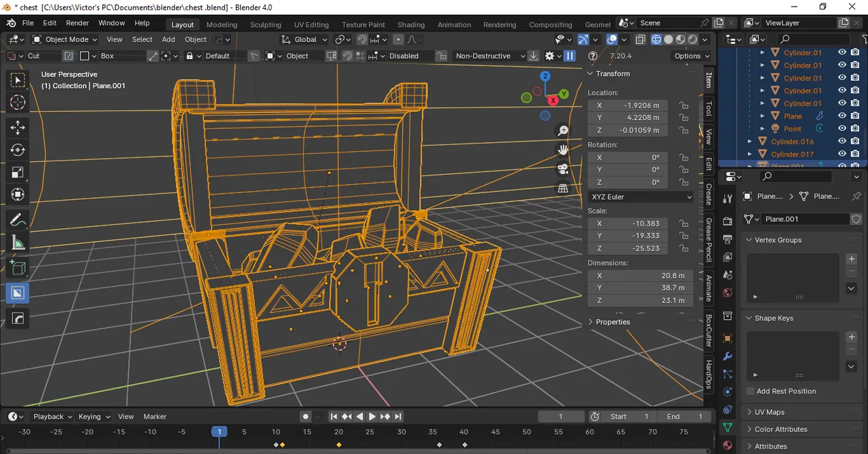Switch to the Shading workspace tab
Viewport: 868px width, 454px height.
(x=411, y=25)
